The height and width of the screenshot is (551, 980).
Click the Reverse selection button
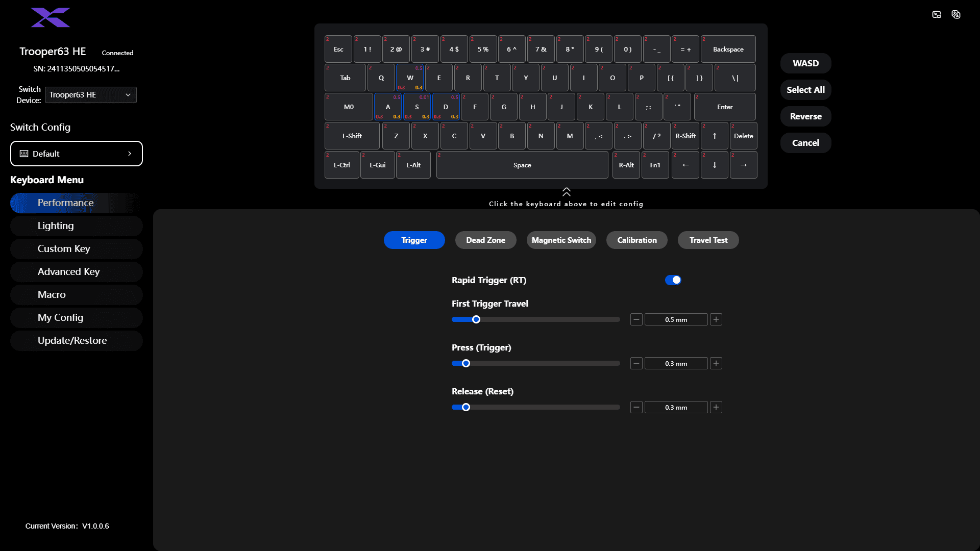806,116
